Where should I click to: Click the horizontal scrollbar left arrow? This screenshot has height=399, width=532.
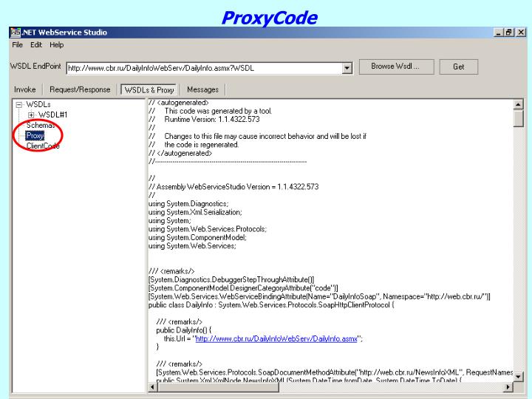click(x=153, y=386)
